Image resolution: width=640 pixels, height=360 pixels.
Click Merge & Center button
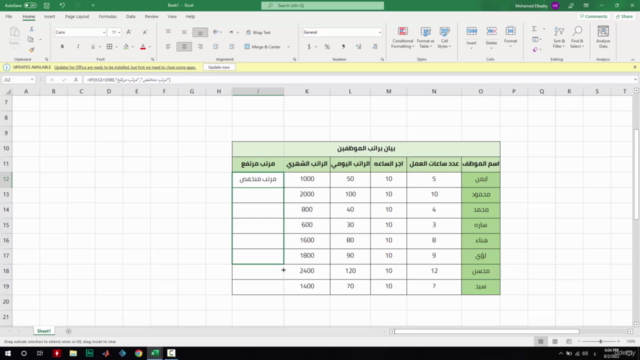pos(263,47)
